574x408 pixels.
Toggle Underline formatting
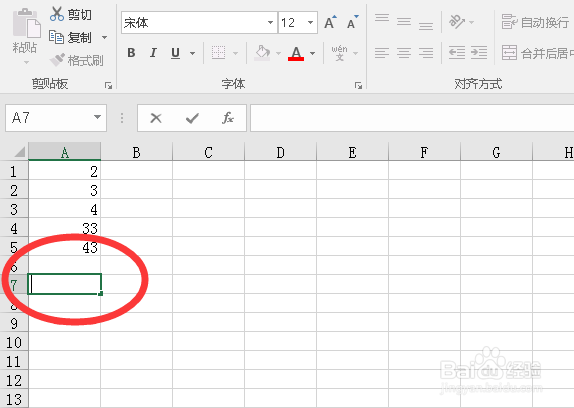point(176,53)
